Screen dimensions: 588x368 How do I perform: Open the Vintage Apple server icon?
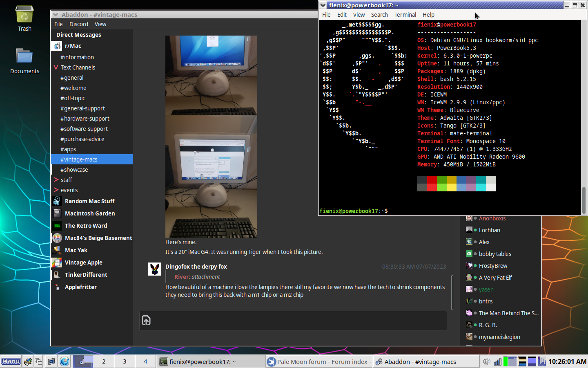57,263
